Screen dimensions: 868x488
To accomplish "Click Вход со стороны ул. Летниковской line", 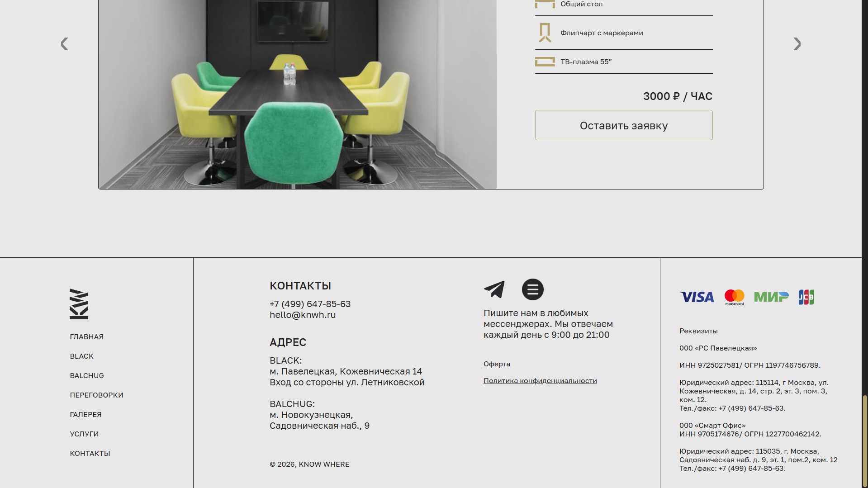I will coord(347,382).
